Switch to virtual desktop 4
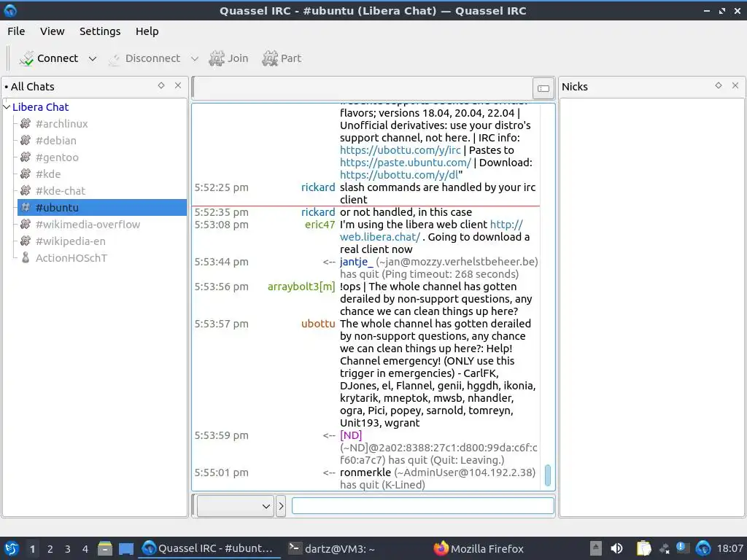The width and height of the screenshot is (747, 560). point(85,549)
